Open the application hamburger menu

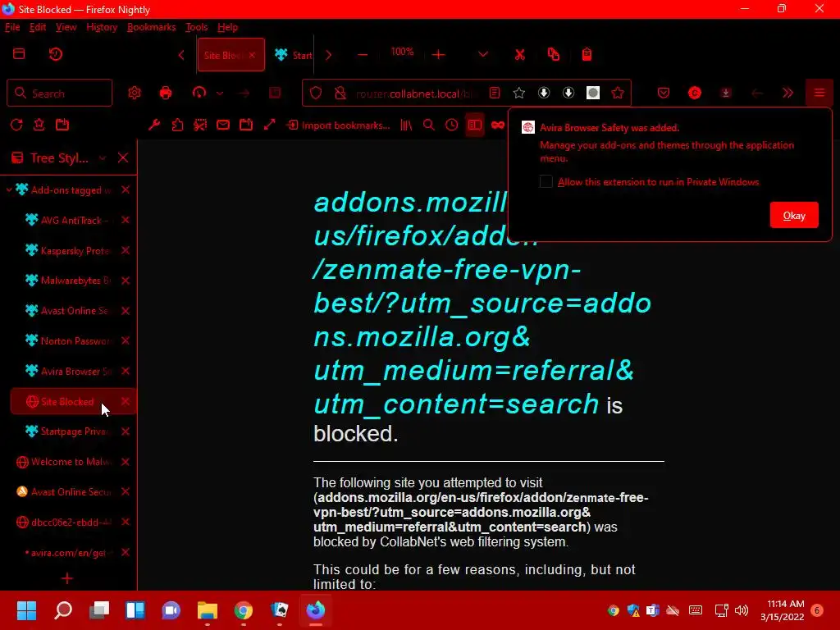(819, 93)
